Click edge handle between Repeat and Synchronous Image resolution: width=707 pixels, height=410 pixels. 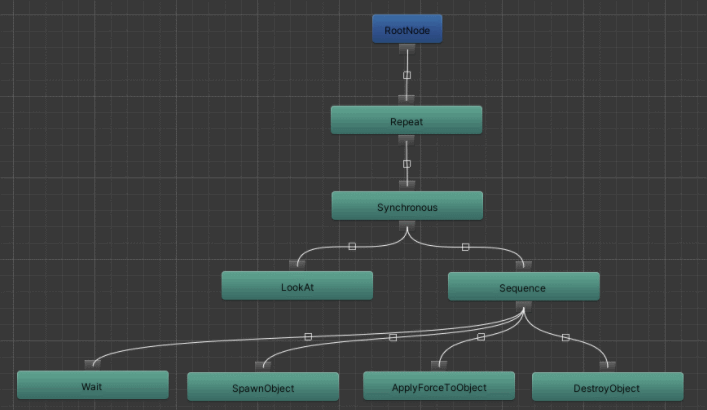pos(407,164)
